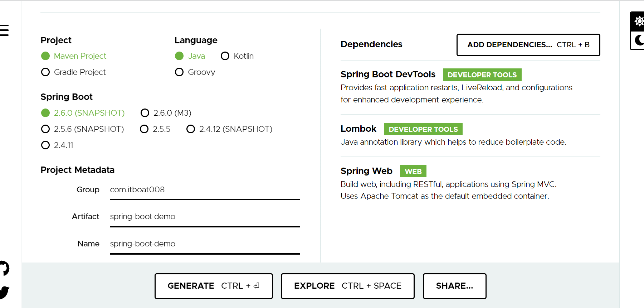Viewport: 644px width, 308px height.
Task: Choose Spring Boot 2.4.11 version
Action: (45, 145)
